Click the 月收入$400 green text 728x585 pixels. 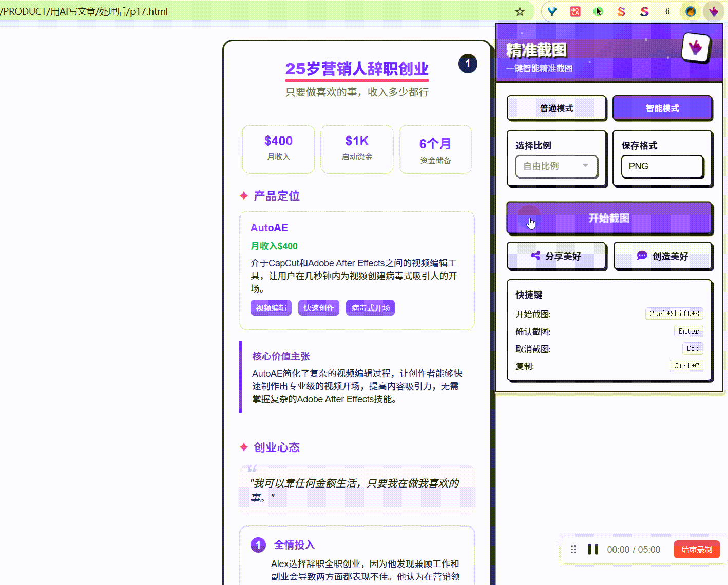tap(274, 246)
